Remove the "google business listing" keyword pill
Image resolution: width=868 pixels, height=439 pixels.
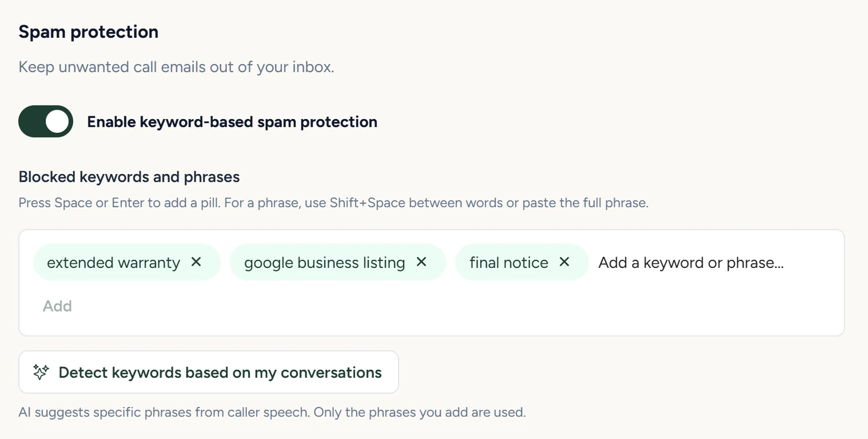coord(421,262)
